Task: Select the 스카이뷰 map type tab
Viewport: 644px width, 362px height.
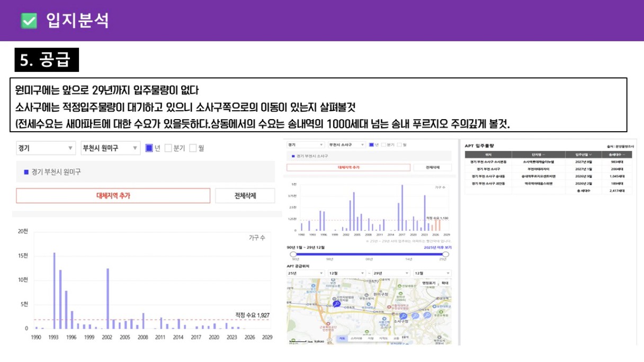Action: (356, 338)
